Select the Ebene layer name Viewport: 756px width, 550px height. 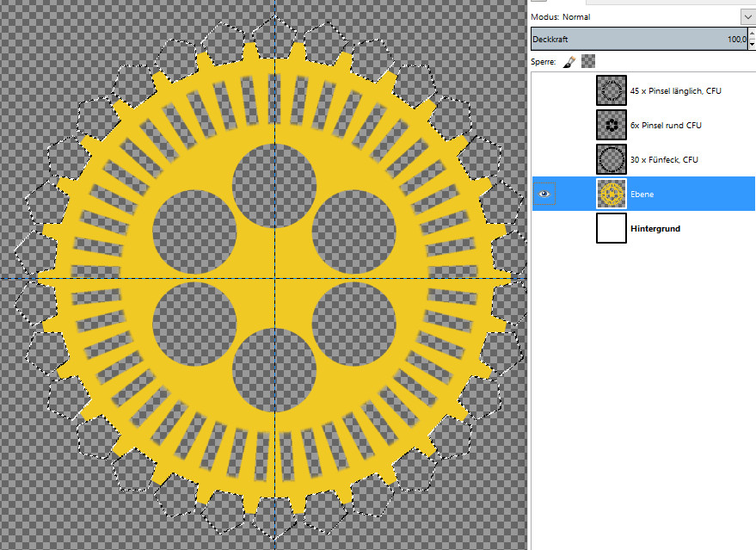click(642, 194)
